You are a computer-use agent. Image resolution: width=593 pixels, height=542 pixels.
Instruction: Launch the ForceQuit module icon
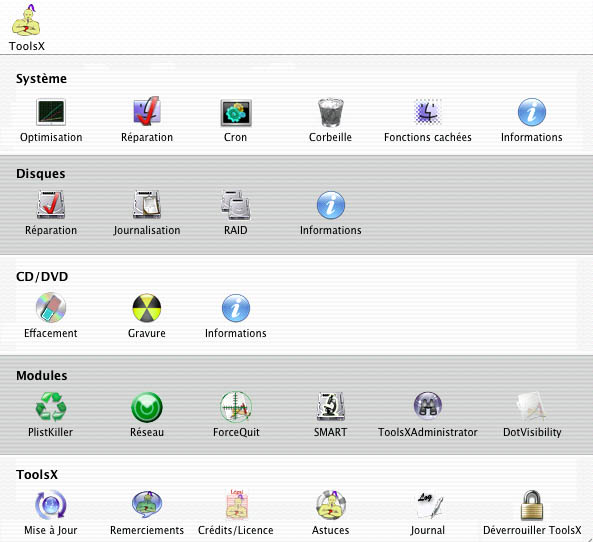point(236,407)
